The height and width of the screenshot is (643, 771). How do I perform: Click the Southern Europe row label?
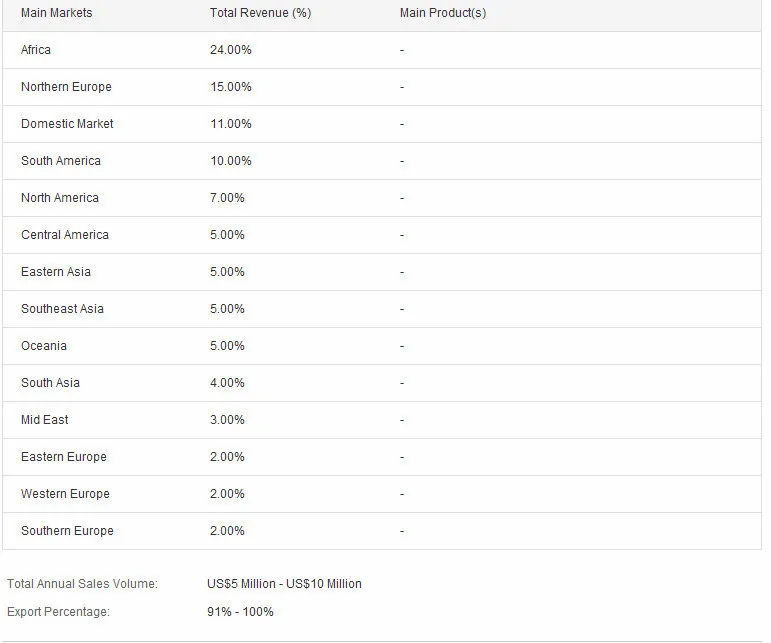tap(67, 531)
